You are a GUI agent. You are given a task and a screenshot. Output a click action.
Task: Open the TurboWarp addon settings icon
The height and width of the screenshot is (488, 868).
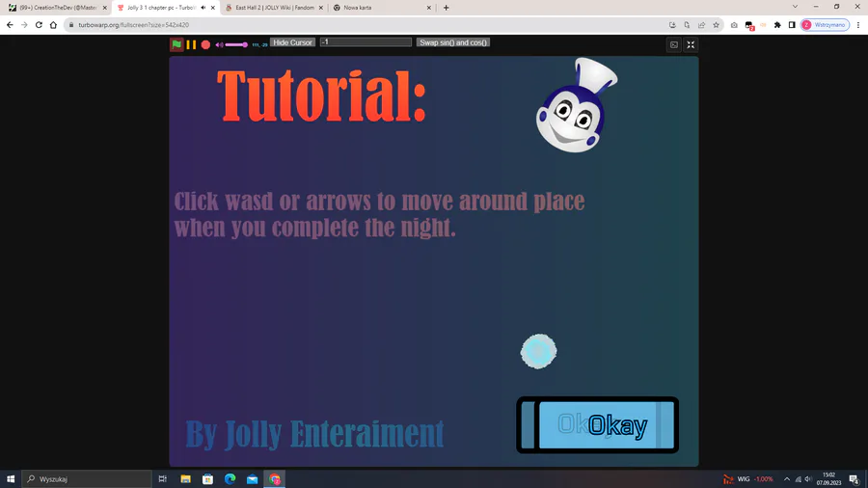[674, 44]
